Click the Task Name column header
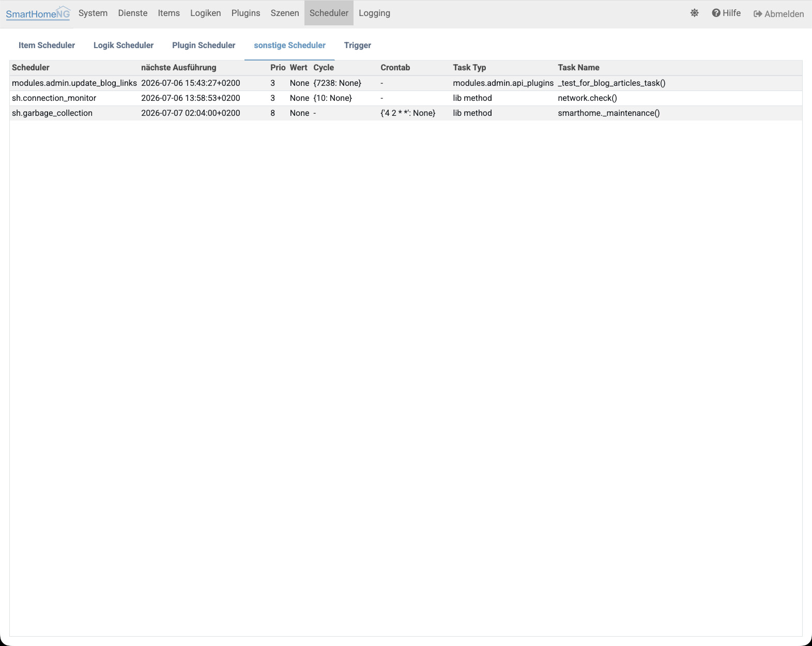This screenshot has height=646, width=812. tap(578, 67)
